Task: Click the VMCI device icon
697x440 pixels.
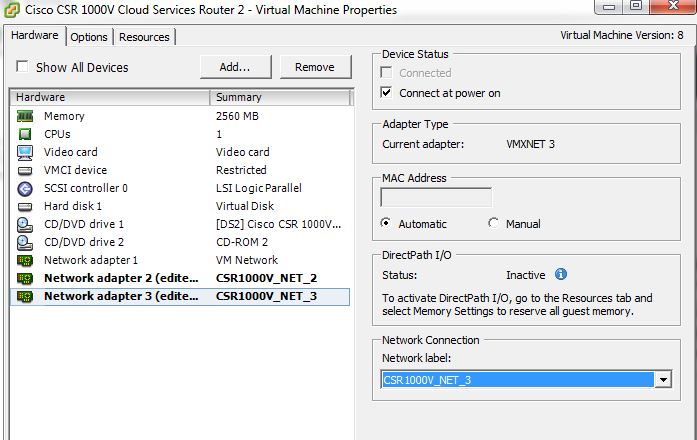Action: [x=25, y=171]
